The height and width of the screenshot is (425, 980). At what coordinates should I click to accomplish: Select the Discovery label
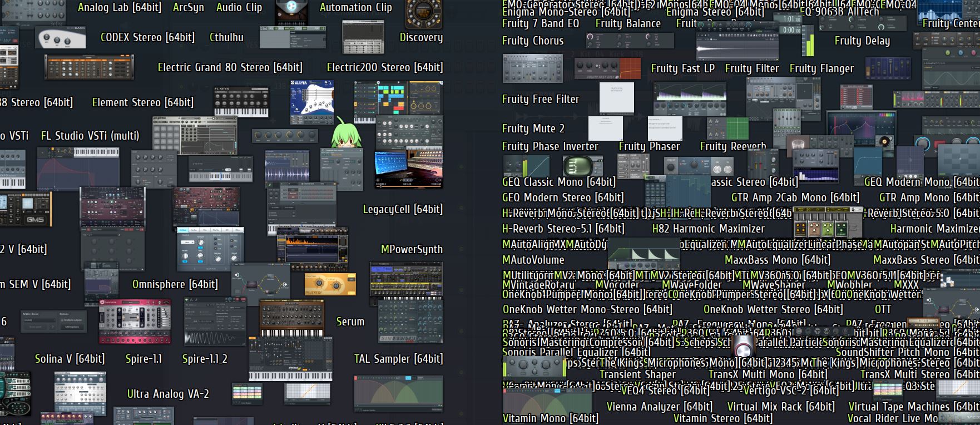coord(421,38)
